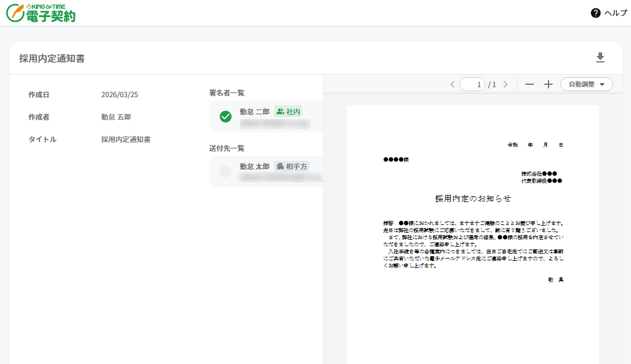Click the 相手方 badge beside 勤怠 太郎
Viewport: 631px width, 364px height.
point(292,166)
